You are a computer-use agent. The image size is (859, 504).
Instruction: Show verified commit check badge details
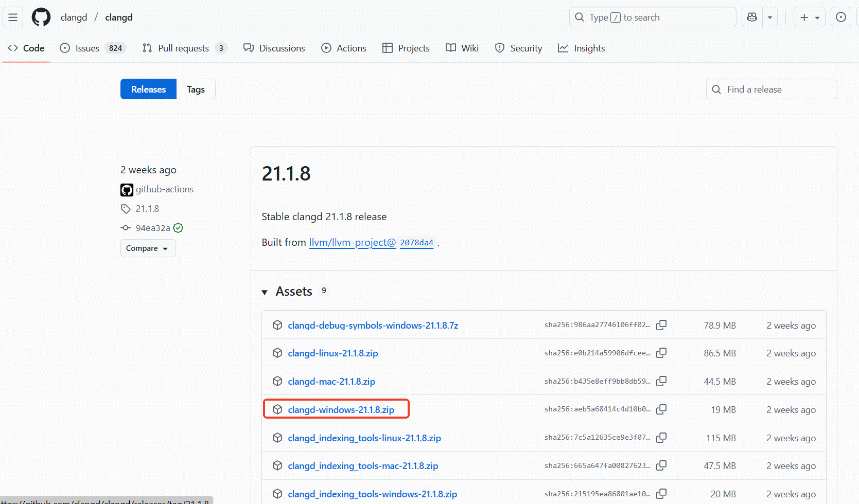coord(179,228)
